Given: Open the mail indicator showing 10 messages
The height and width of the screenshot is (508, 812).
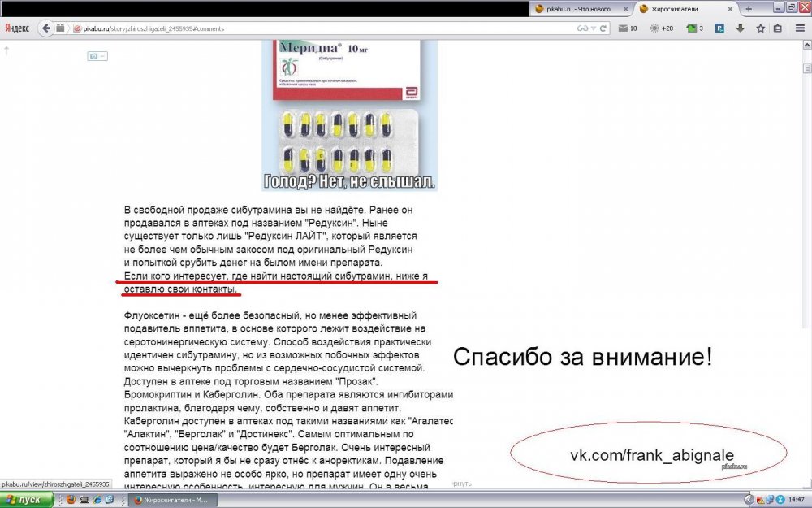Looking at the screenshot, I should (627, 28).
